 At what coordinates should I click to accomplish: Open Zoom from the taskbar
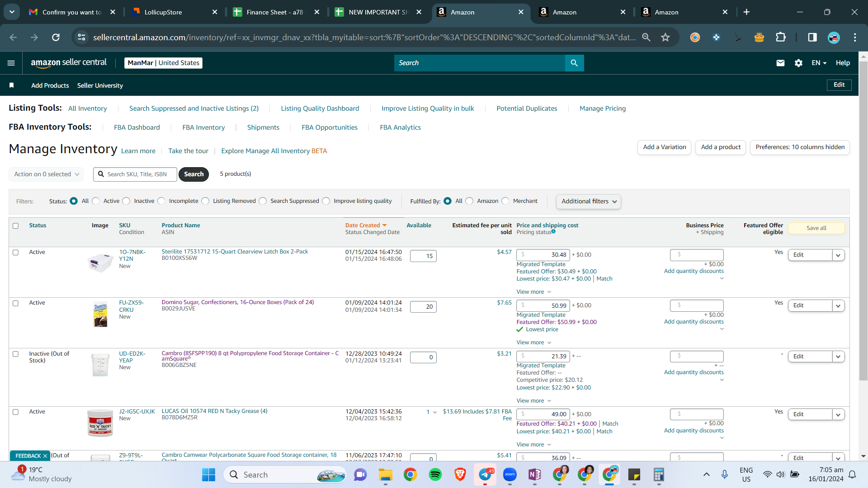pyautogui.click(x=510, y=474)
